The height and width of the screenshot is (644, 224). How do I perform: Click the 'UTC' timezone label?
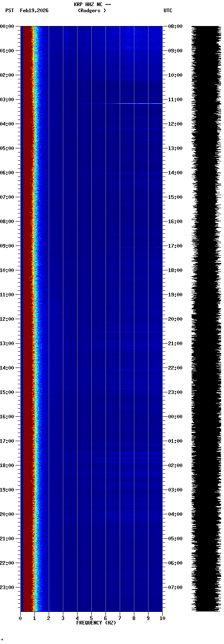[x=168, y=11]
